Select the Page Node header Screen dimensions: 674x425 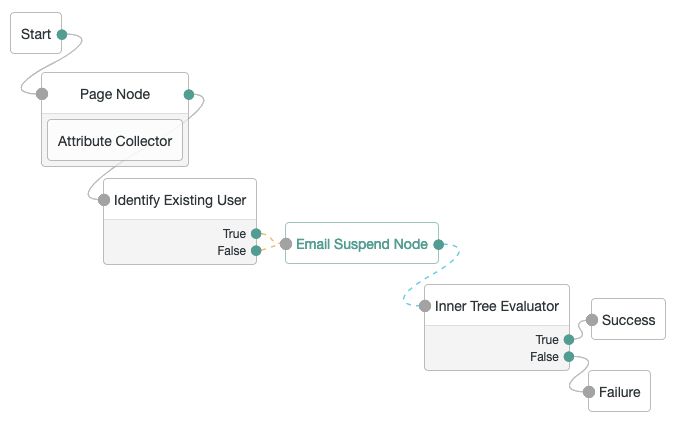(115, 94)
